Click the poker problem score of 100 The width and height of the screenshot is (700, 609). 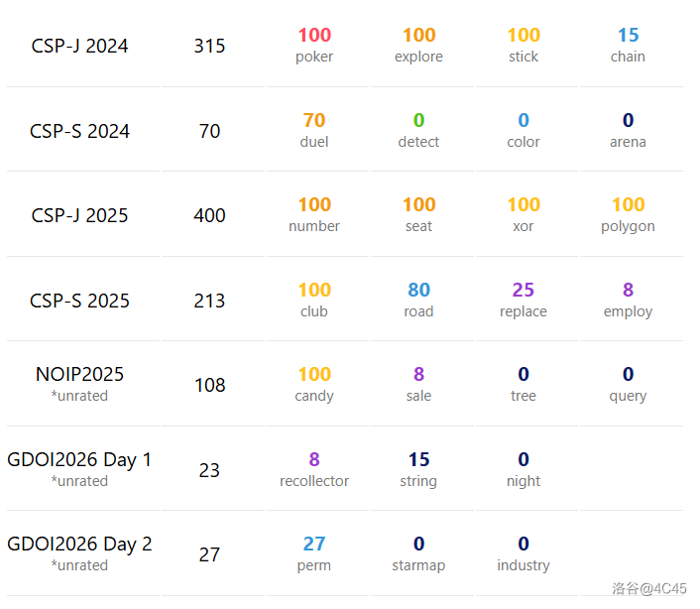[314, 36]
